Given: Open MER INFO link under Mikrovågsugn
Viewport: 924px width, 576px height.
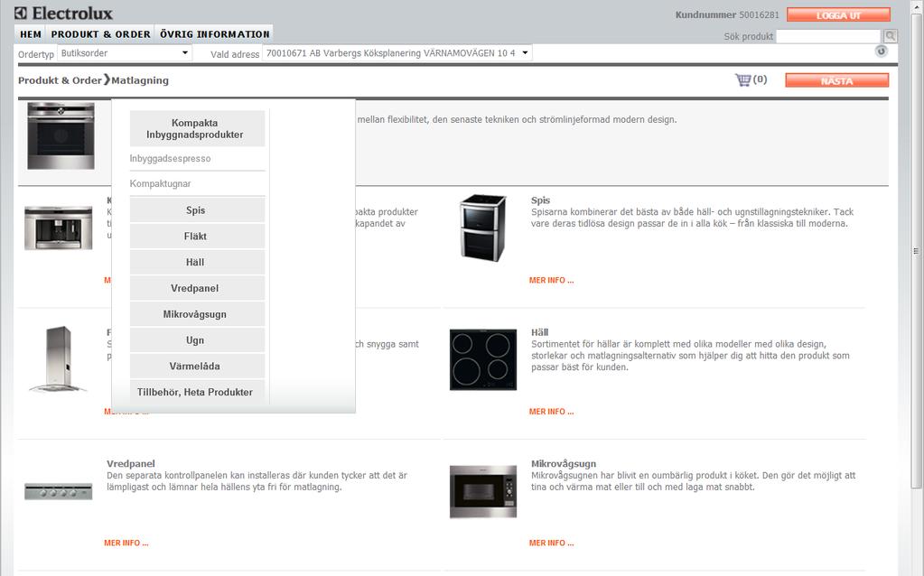Looking at the screenshot, I should point(551,543).
